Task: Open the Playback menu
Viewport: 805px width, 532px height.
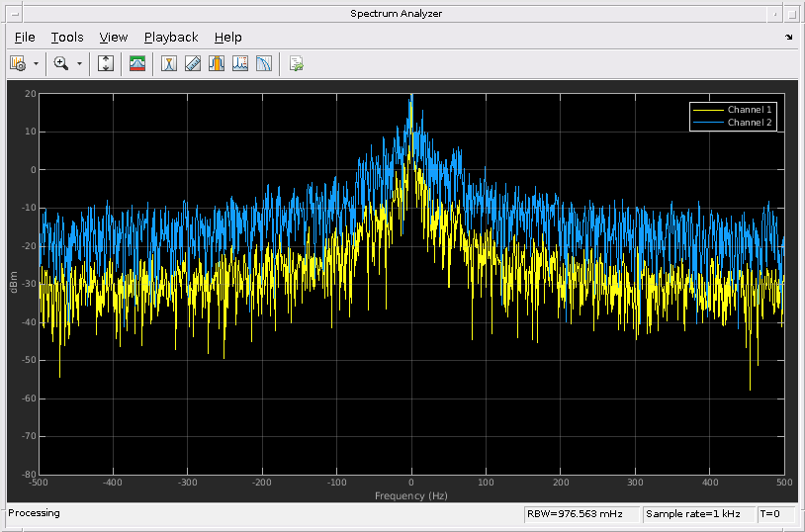Action: point(171,38)
